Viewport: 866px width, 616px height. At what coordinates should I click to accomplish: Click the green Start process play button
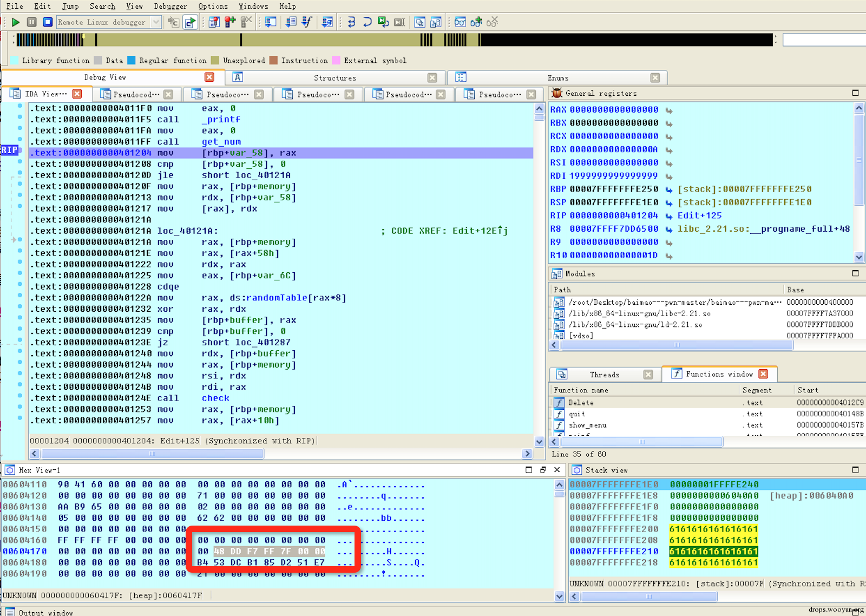coord(16,22)
